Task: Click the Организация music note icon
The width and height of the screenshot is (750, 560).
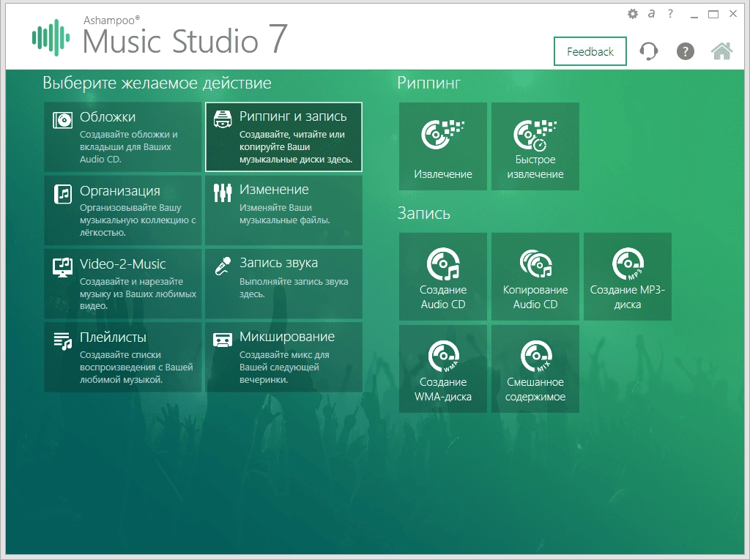Action: point(63,194)
